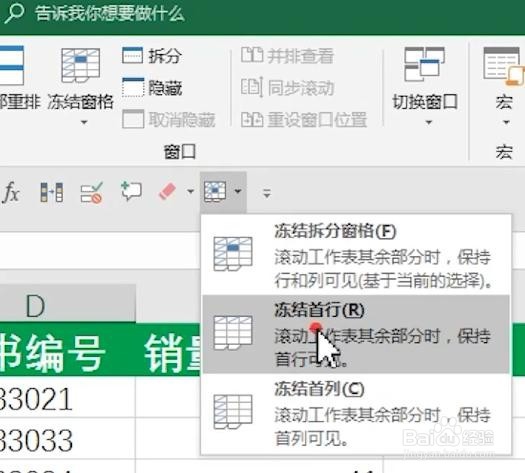This screenshot has width=525, height=473.
Task: Expand the eraser clear dropdown arrow
Action: click(190, 191)
